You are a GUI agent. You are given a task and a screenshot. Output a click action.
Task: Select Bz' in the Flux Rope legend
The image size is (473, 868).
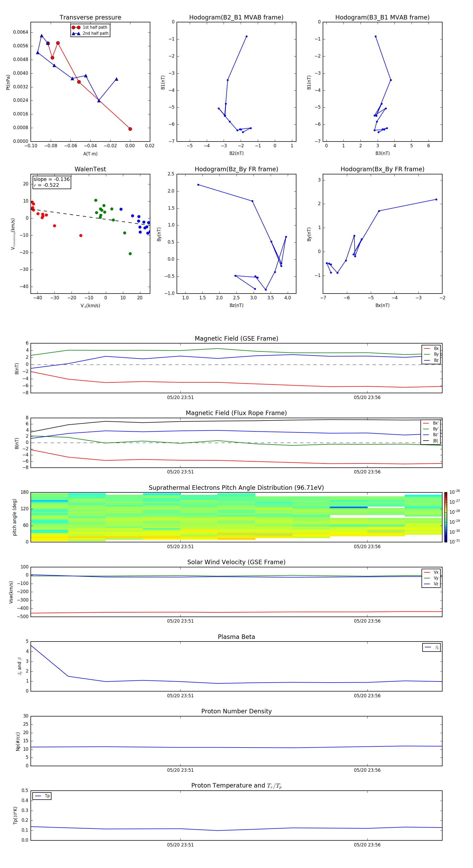pyautogui.click(x=431, y=435)
